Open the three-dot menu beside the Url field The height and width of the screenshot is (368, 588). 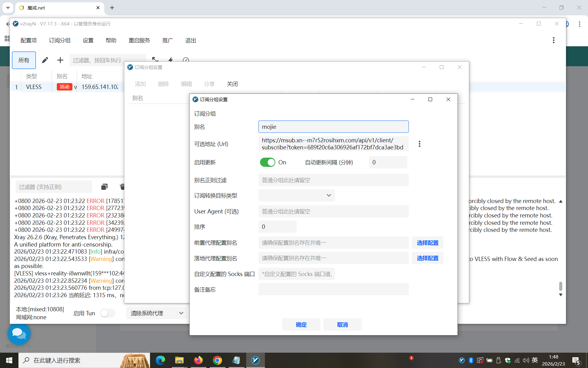coord(419,144)
